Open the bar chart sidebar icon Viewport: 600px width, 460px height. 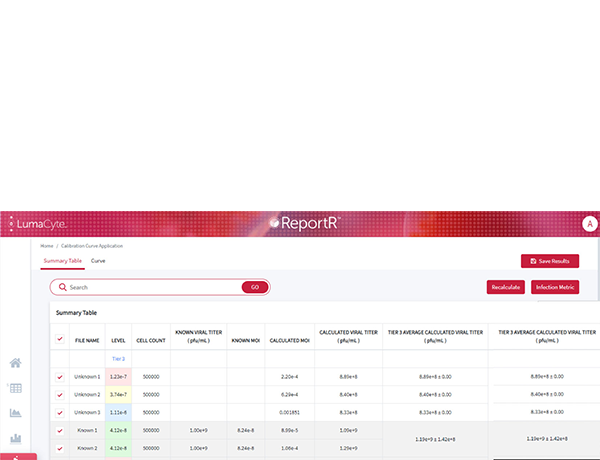15,437
